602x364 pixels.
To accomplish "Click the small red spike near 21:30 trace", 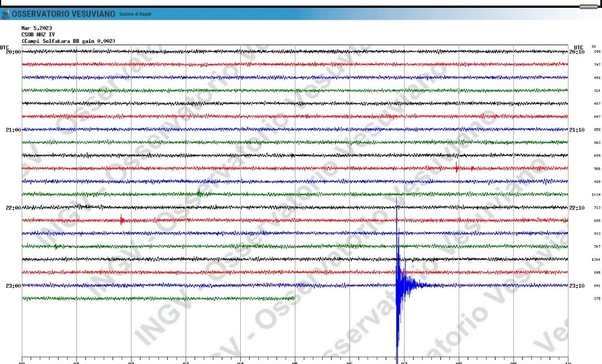I will (457, 168).
